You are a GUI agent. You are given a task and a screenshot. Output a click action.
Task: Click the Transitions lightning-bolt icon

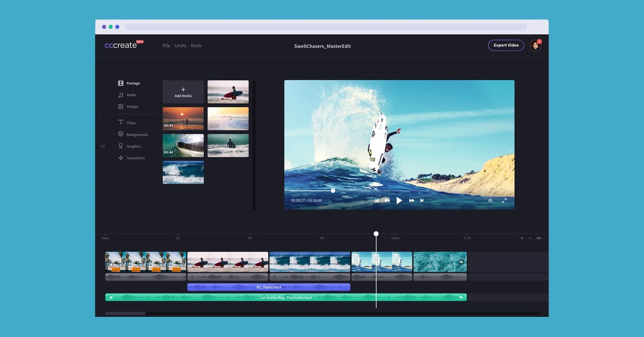(121, 158)
